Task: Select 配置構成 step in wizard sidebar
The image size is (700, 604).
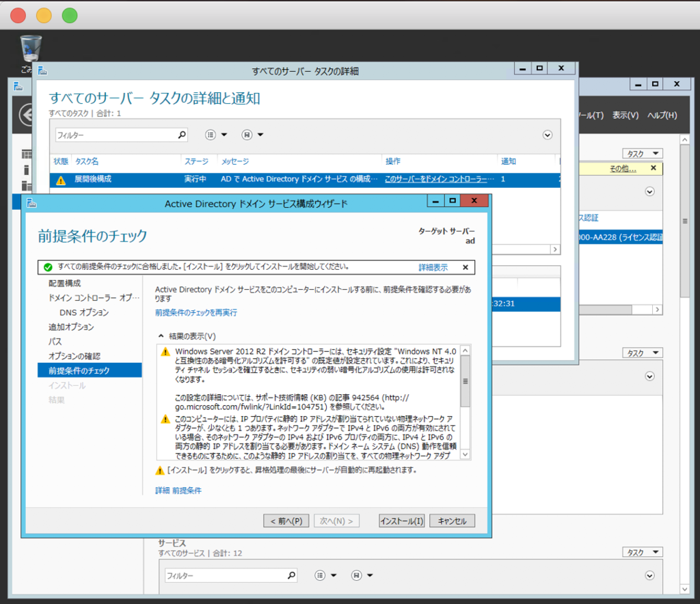Action: click(x=65, y=284)
